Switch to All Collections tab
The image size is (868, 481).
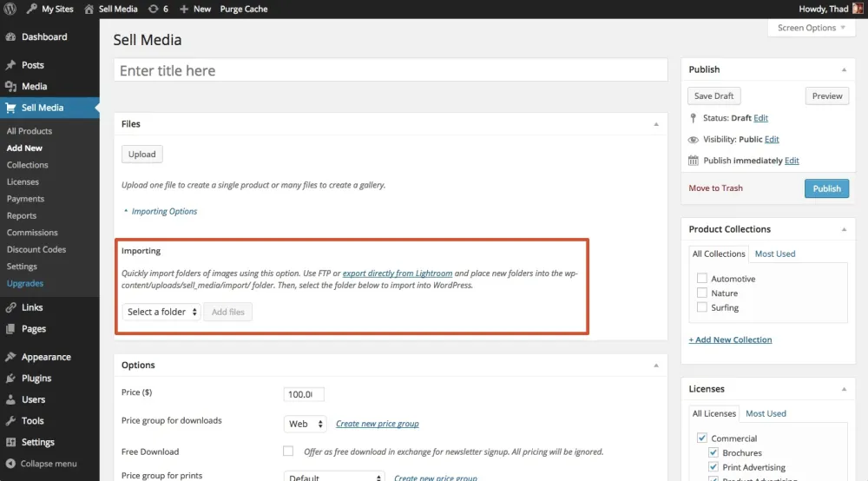pyautogui.click(x=719, y=254)
